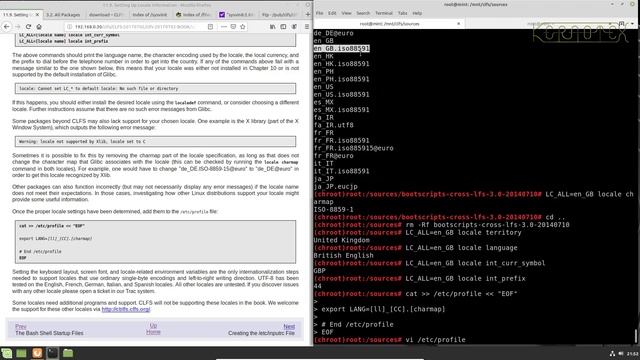Open the Linux Mint start menu
The height and width of the screenshot is (360, 640).
(x=7, y=353)
